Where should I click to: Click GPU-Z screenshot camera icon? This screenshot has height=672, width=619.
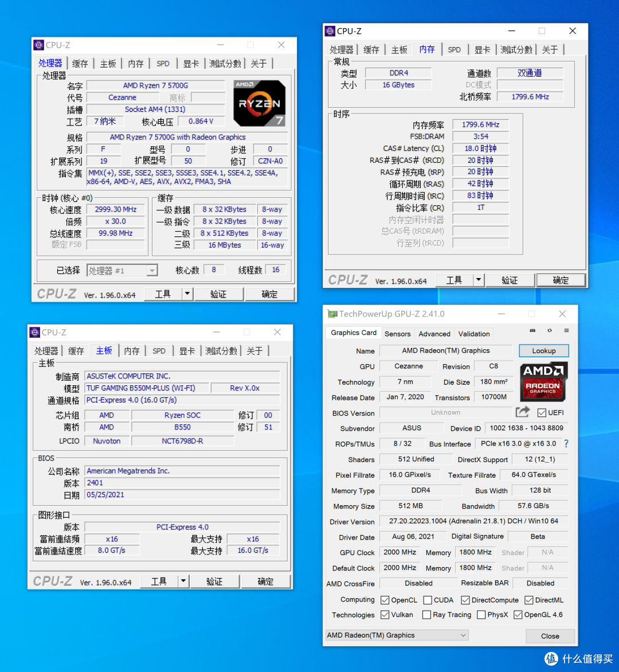coord(532,330)
